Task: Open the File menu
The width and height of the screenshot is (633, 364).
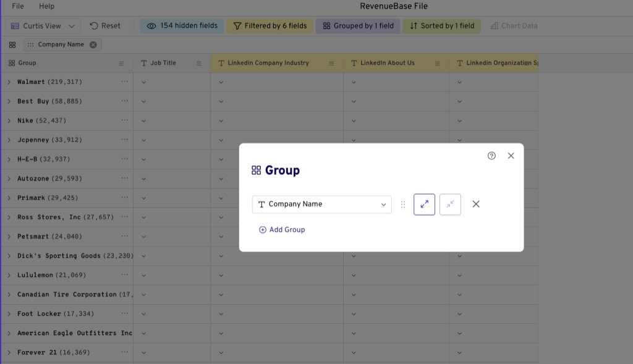Action: 16,6
